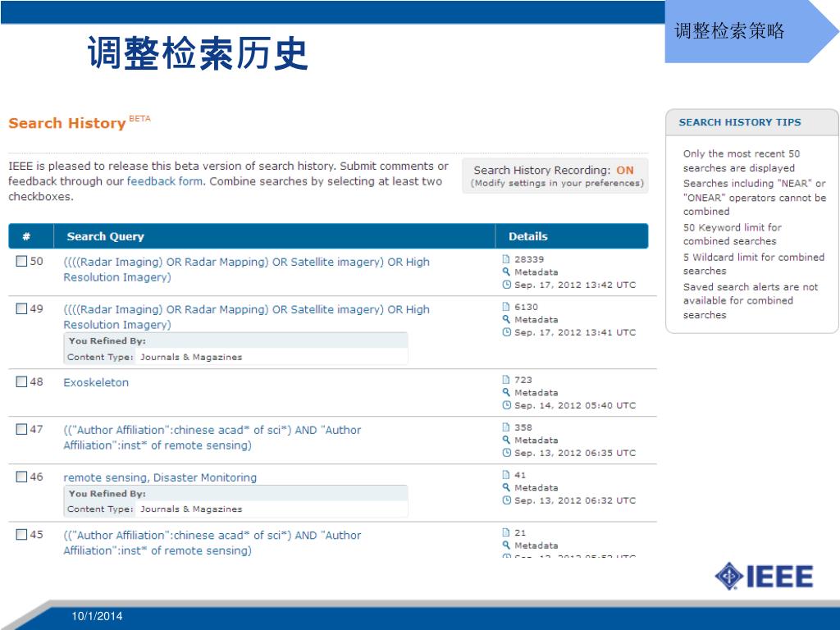Open the feedback form link
Viewport: 840px width, 630px height.
point(164,181)
